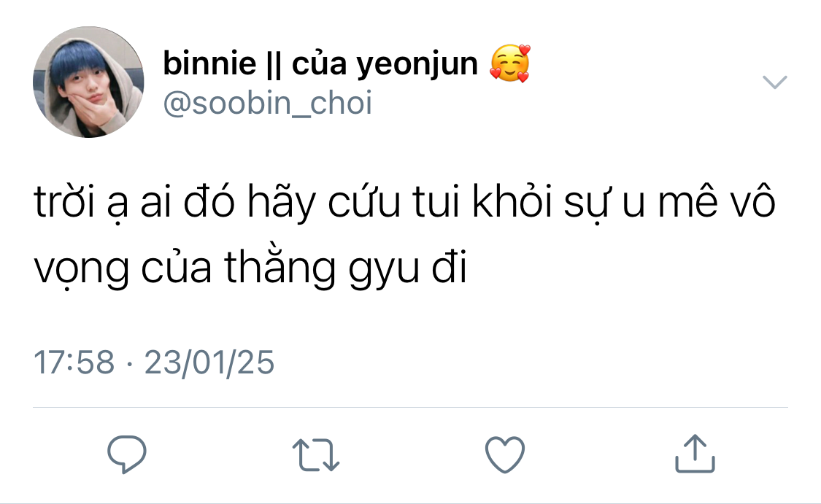Click the tweet's opening words "trời ạ"
Screen dimensions: 821x504
coord(80,203)
